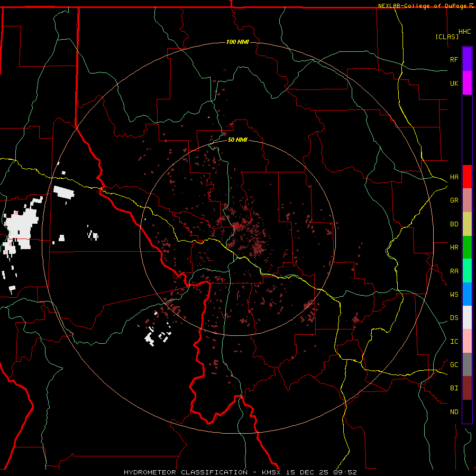Click the blue WS legend swatch
This screenshot has height=476, width=476.
point(467,294)
